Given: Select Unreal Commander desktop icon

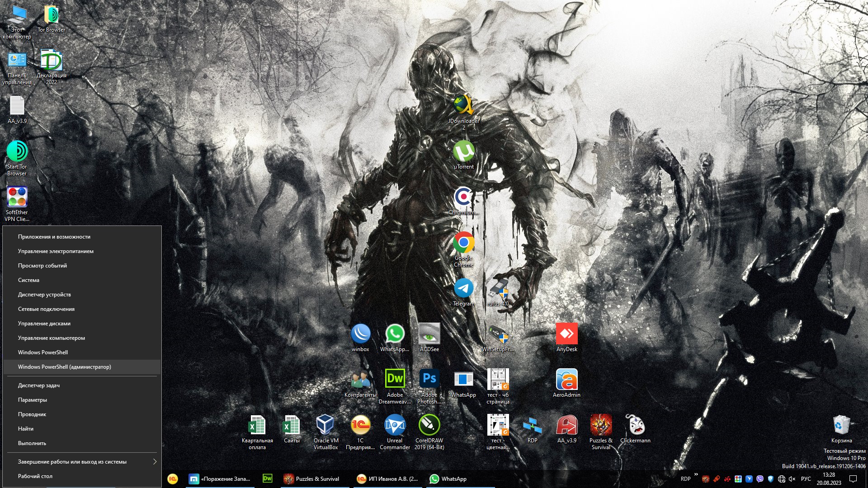Looking at the screenshot, I should pos(395,432).
